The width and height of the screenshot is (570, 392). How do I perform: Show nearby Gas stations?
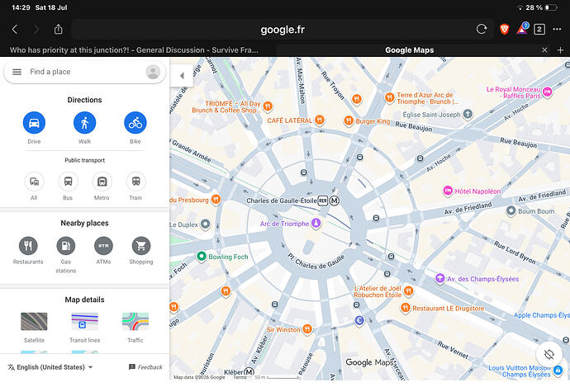[x=66, y=246]
